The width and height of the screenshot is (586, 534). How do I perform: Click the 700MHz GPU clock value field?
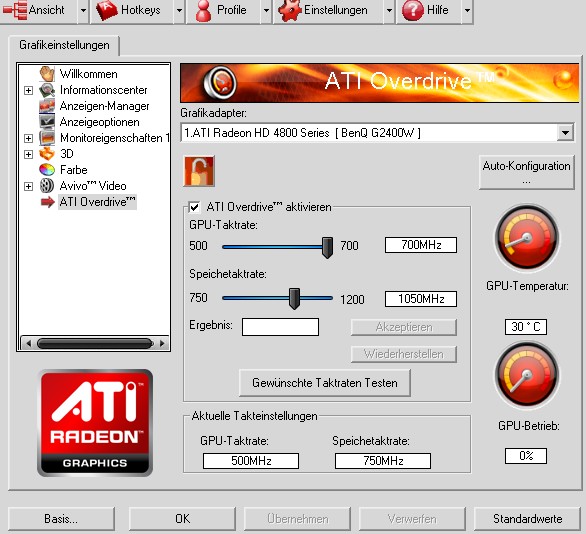point(421,245)
